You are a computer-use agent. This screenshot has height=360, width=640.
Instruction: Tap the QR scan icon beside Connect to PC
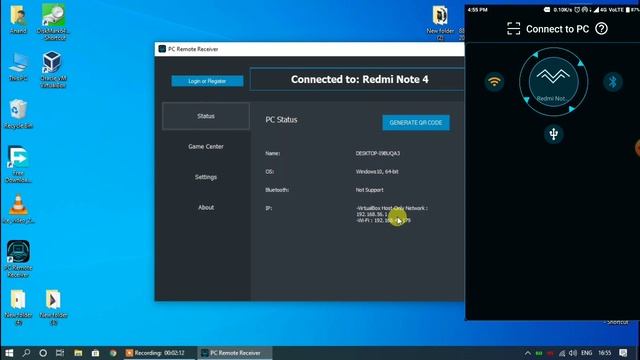pyautogui.click(x=513, y=29)
